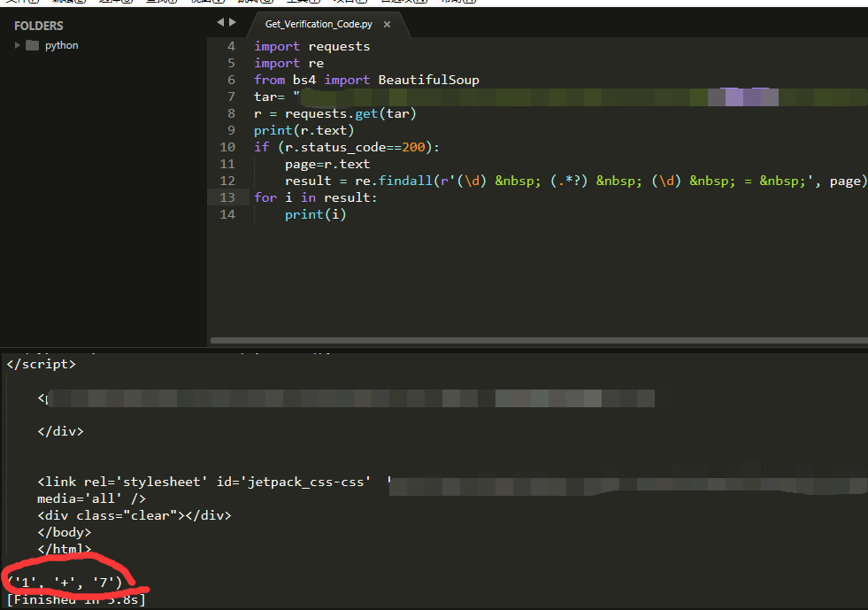Click the horizontal scrollbar of editor
Viewport: 868px width, 610px height.
pyautogui.click(x=539, y=340)
